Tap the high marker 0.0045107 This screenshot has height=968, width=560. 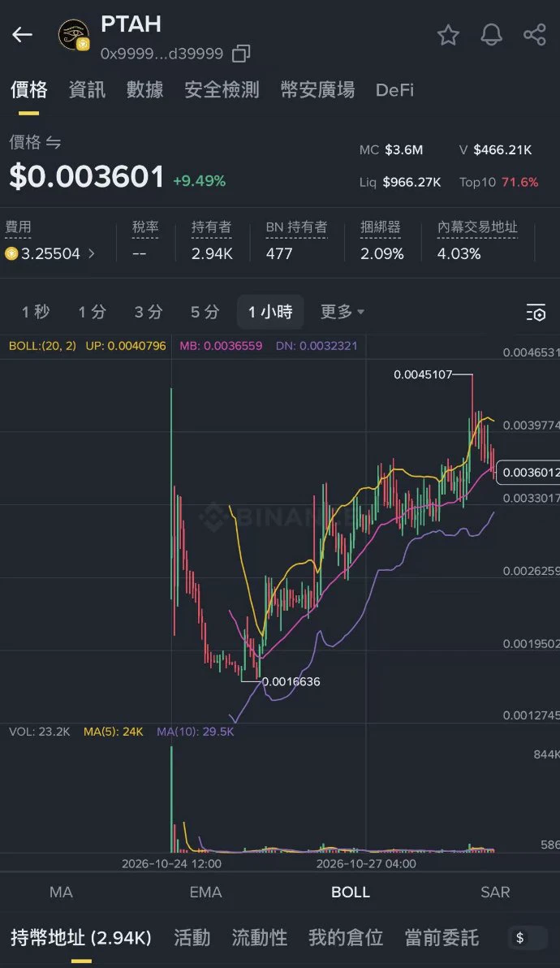pyautogui.click(x=423, y=374)
